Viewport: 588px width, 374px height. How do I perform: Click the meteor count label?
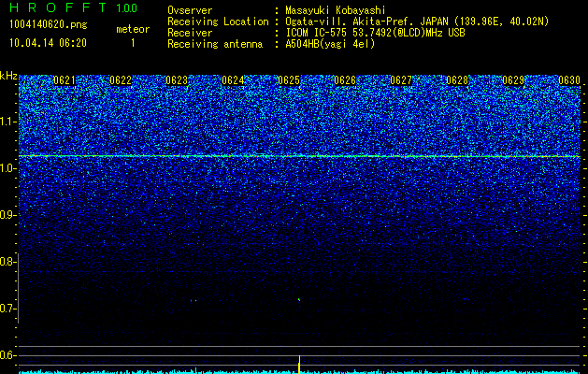pos(133,29)
